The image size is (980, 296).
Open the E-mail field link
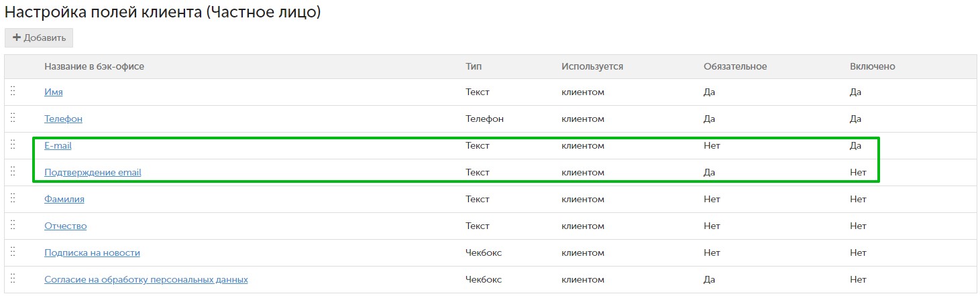point(58,145)
